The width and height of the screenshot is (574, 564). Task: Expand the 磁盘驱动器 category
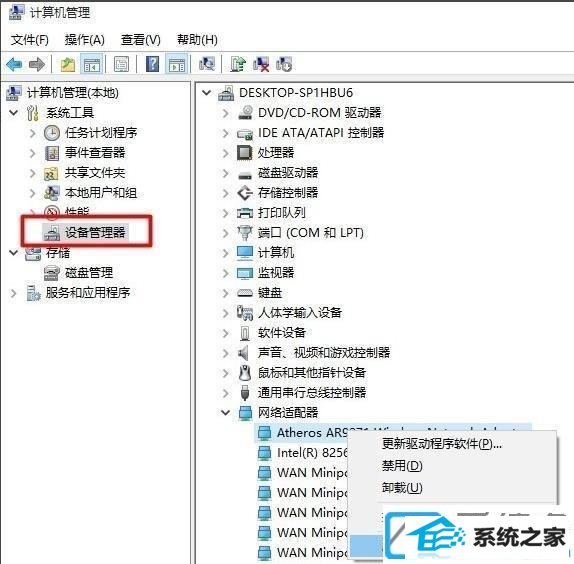click(226, 173)
